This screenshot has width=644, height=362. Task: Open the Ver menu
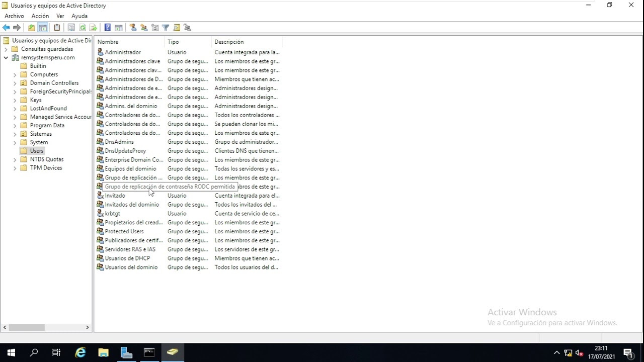pos(60,16)
